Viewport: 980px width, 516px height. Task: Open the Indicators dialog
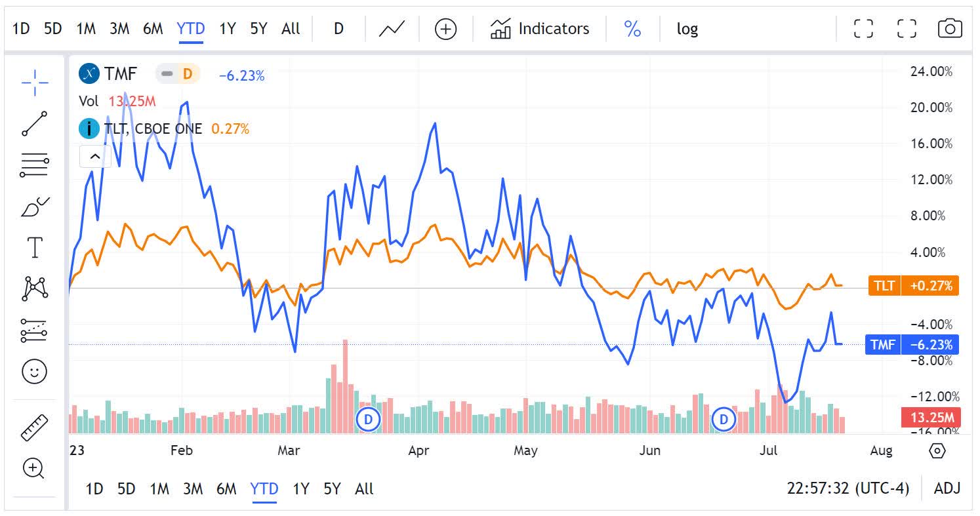click(x=539, y=29)
